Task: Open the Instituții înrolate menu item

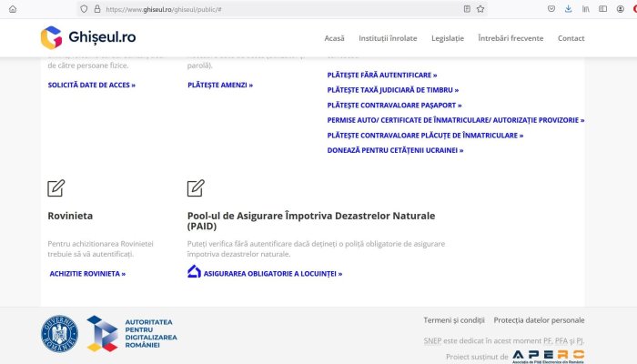Action: [389, 39]
